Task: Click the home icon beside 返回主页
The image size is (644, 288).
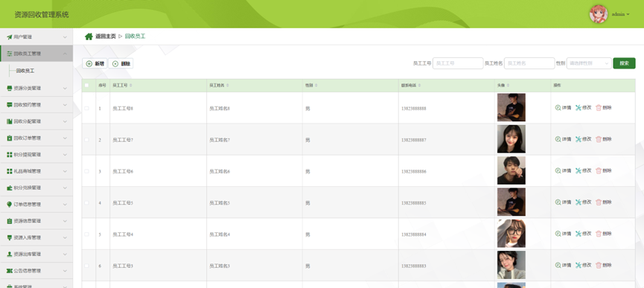Action: point(89,36)
